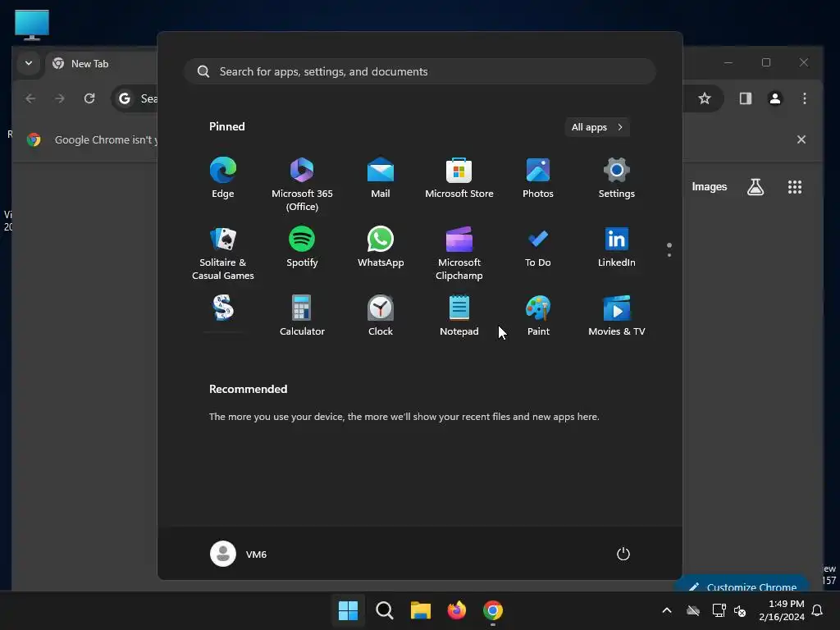Open Chrome profile avatar menu
This screenshot has height=630, width=840.
(774, 98)
